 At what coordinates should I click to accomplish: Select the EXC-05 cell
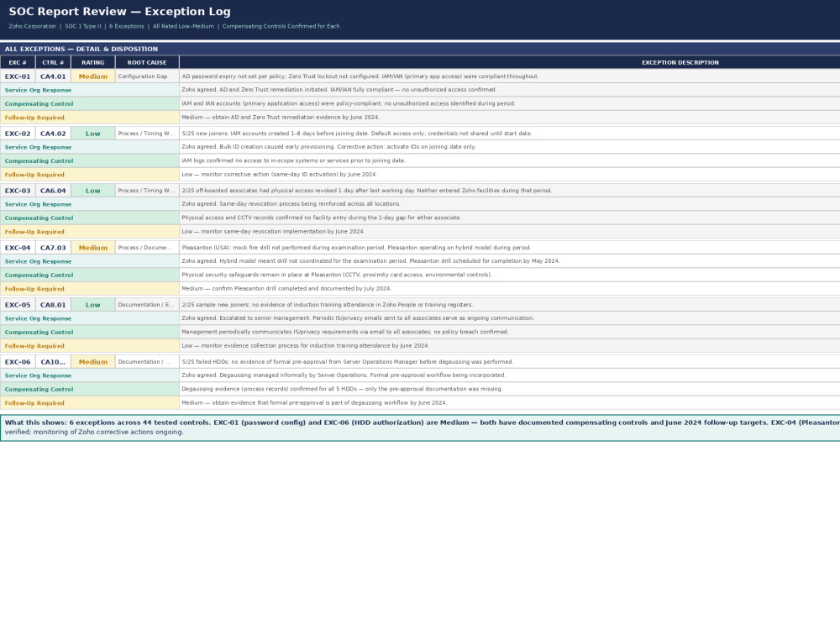[18, 304]
